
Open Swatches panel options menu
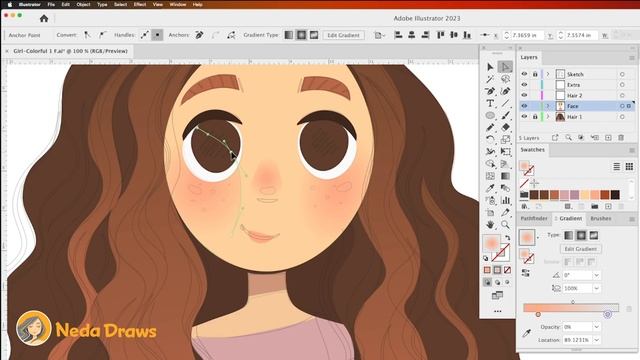click(x=631, y=150)
